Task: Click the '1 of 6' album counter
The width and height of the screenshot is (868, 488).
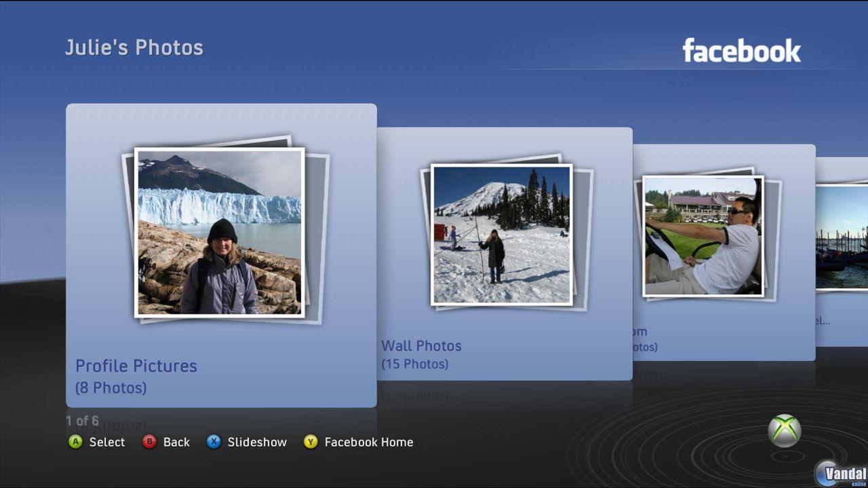Action: [82, 421]
